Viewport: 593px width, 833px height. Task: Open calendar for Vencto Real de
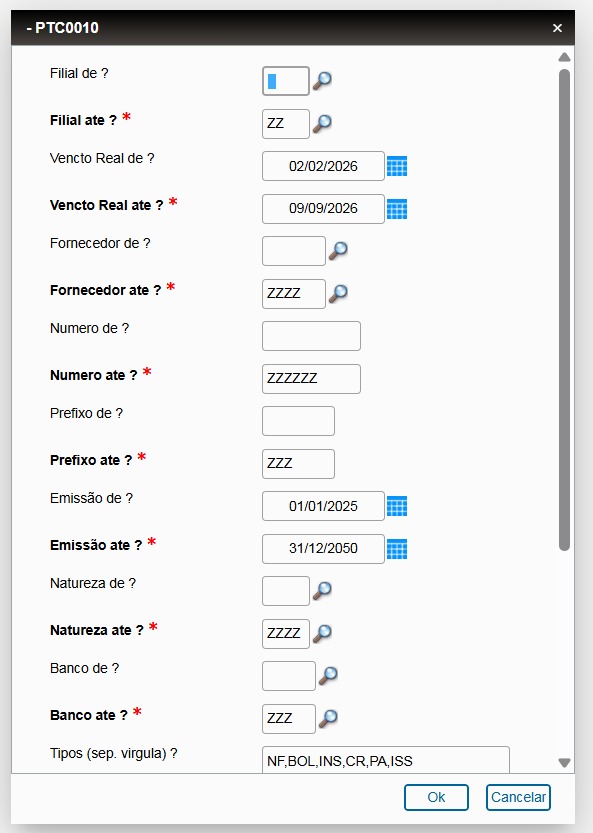pyautogui.click(x=397, y=166)
